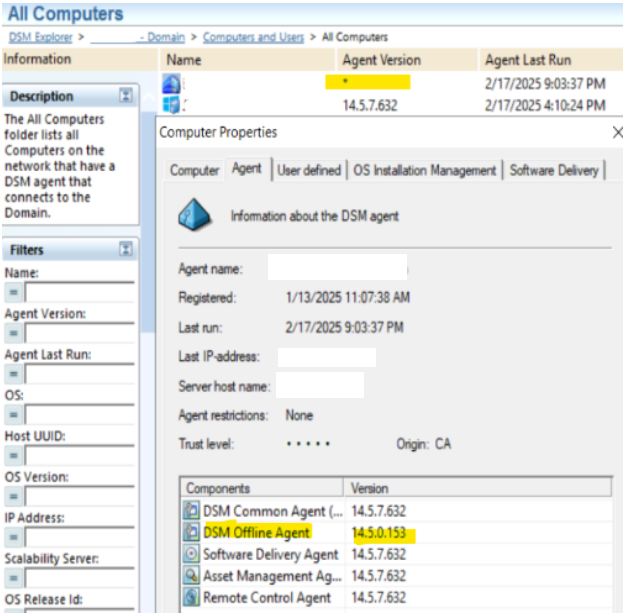The width and height of the screenshot is (625, 616).
Task: Go to DSM Explorer breadcrumb link
Action: pos(46,37)
